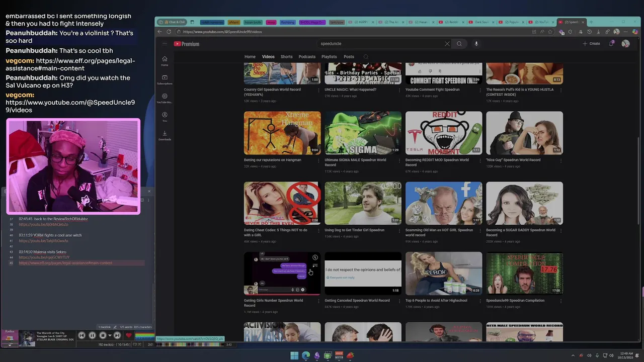Open Becoming a SUGAR DADDY Speedrun thumbnail
The image size is (644, 362).
pyautogui.click(x=524, y=203)
